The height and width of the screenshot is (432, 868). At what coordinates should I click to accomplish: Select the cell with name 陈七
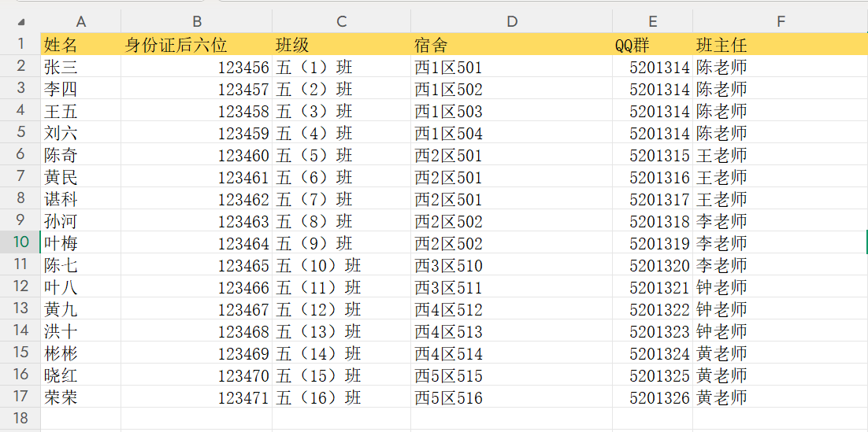pos(81,265)
